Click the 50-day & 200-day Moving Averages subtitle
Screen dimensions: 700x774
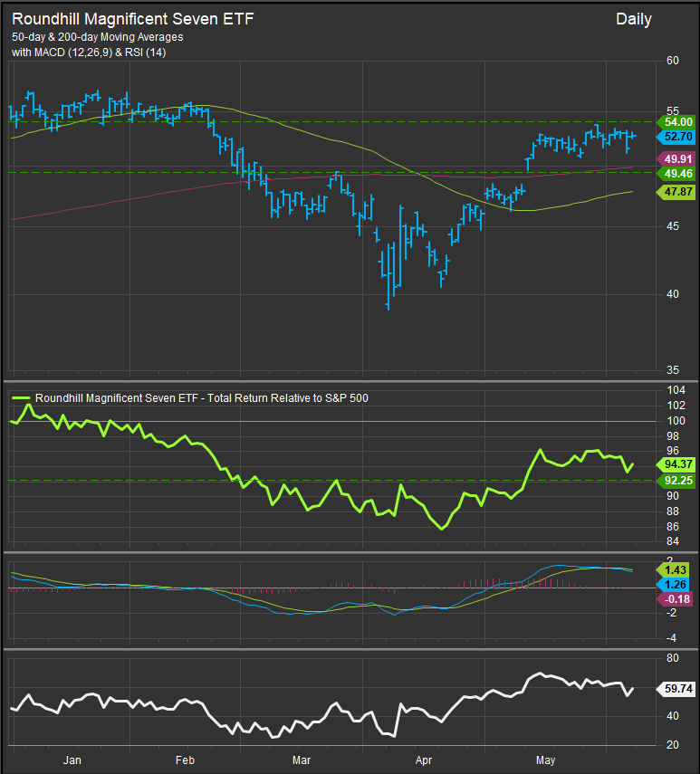coord(97,37)
